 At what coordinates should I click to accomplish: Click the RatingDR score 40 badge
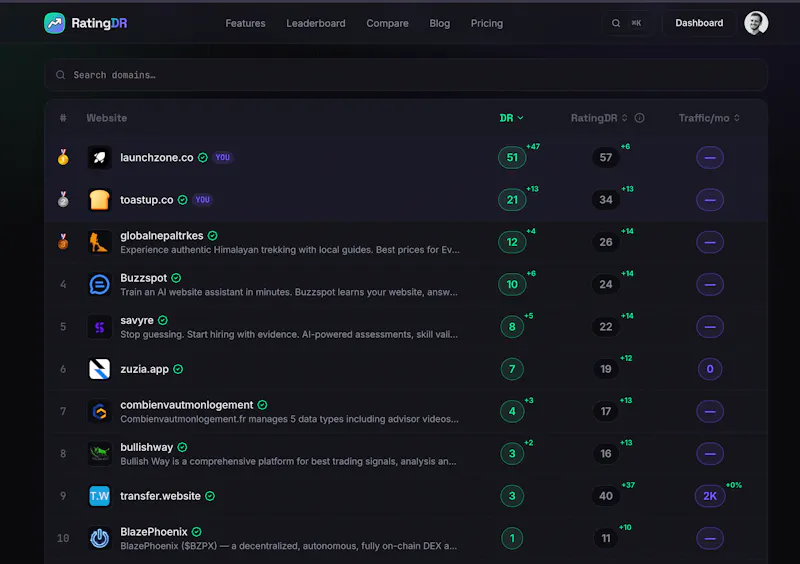(x=606, y=496)
